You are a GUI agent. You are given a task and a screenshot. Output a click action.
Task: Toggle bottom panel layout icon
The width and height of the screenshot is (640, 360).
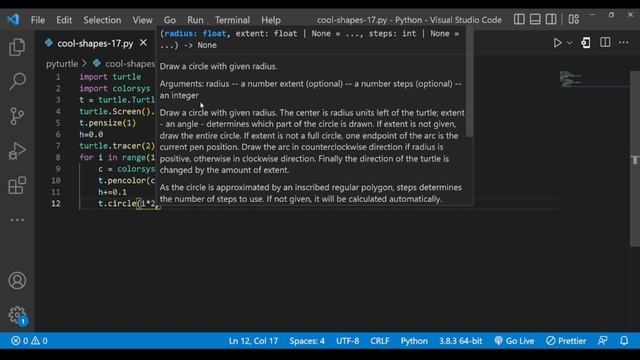[x=535, y=19]
